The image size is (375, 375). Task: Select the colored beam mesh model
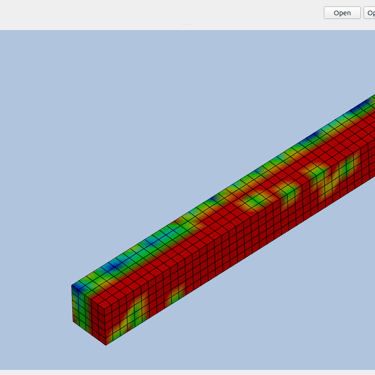[223, 220]
